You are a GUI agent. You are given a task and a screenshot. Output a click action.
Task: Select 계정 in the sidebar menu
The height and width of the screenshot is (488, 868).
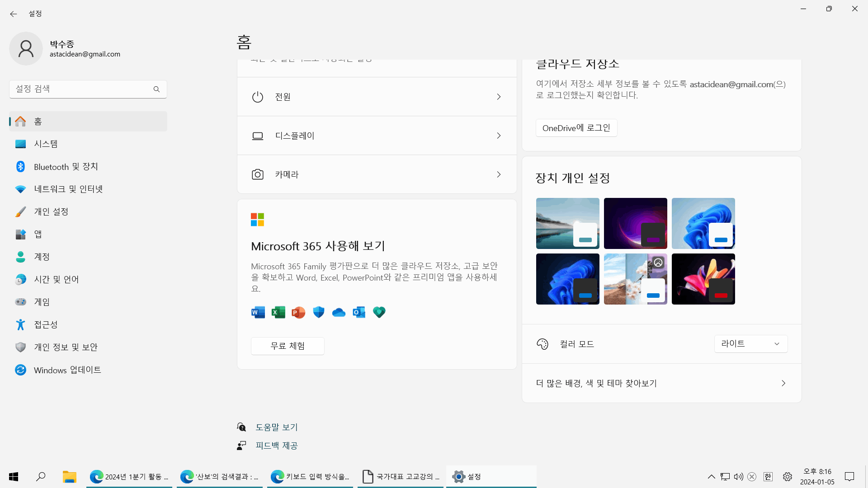[42, 257]
